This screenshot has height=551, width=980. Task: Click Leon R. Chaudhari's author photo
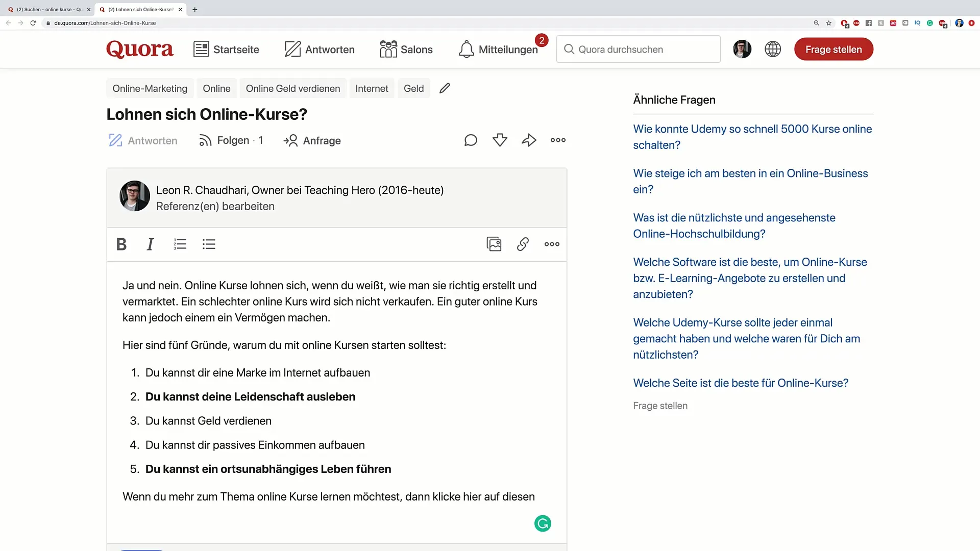pos(135,196)
